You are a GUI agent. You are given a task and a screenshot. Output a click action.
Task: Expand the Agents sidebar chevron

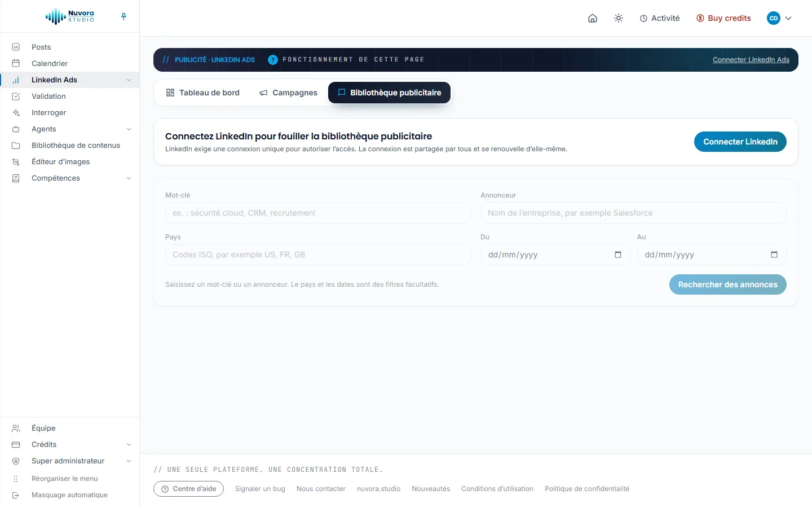[129, 129]
